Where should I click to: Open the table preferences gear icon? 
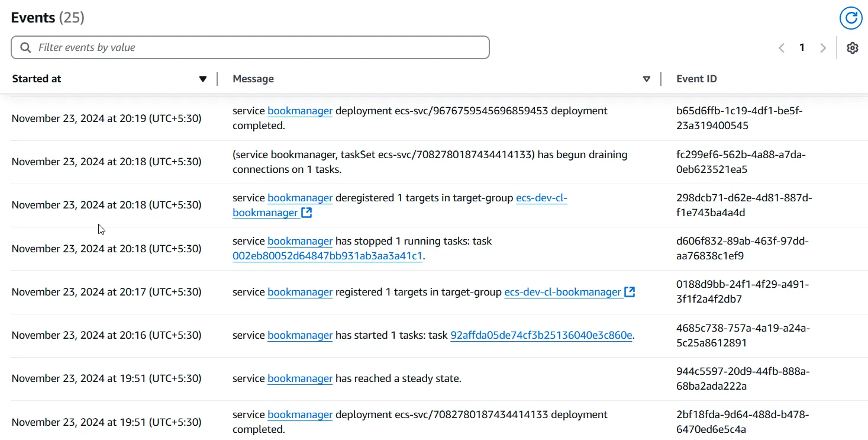click(x=852, y=48)
